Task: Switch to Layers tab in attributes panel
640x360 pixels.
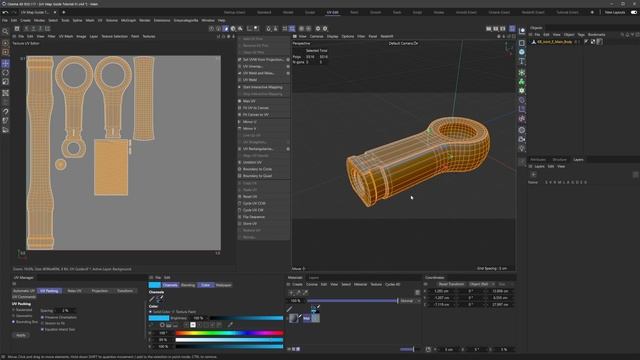Action: 578,160
